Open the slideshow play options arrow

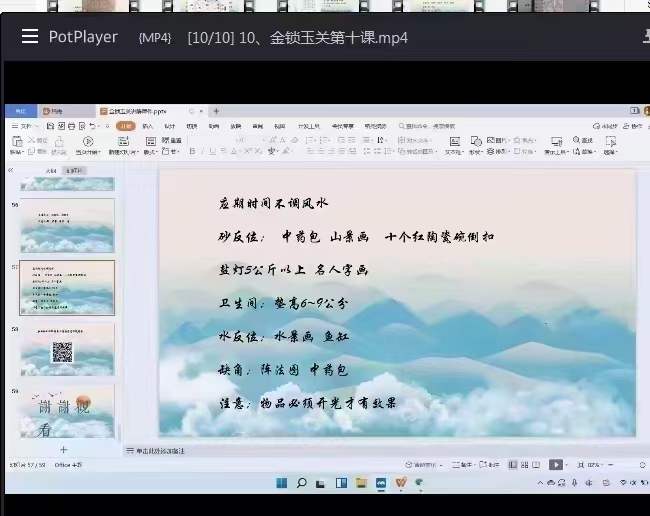[567, 465]
